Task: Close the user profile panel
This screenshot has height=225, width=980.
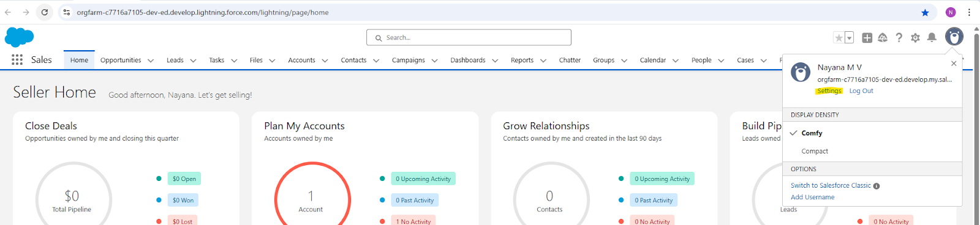Action: tap(954, 64)
